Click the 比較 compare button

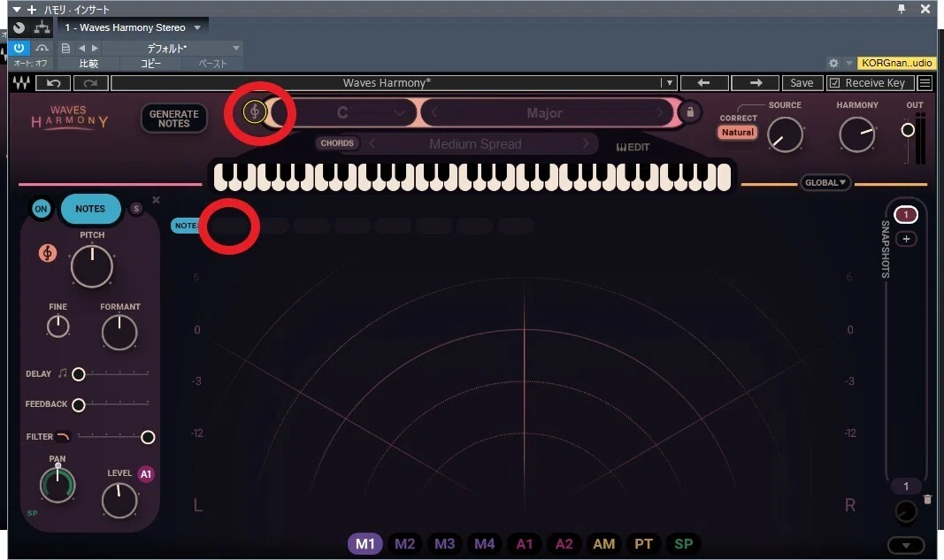(x=88, y=63)
